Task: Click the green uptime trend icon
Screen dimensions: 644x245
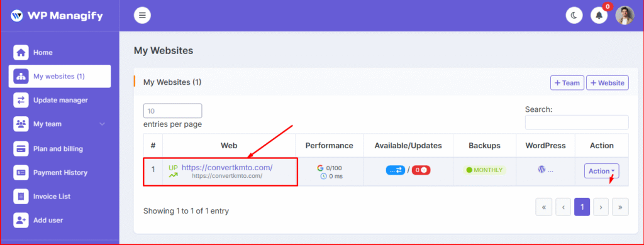Action: [174, 175]
